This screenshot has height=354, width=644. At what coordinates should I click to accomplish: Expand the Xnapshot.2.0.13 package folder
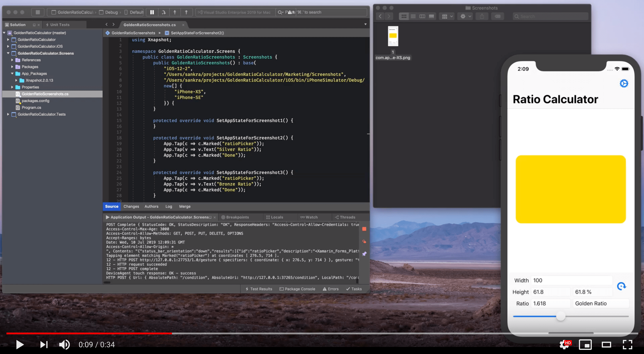16,80
